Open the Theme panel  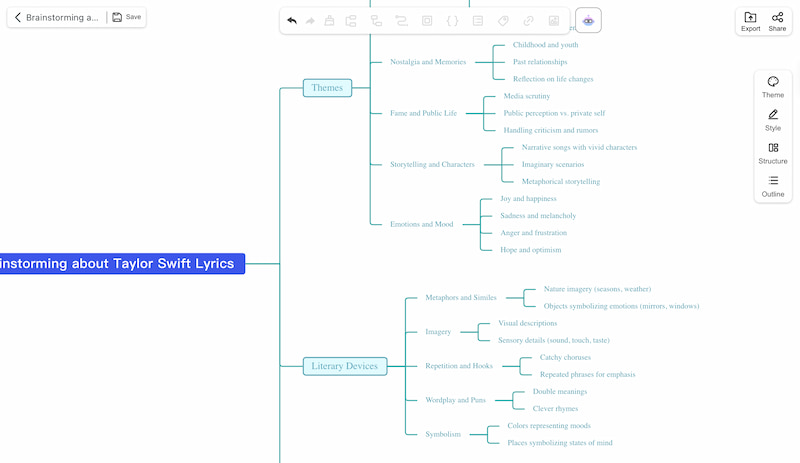click(773, 87)
